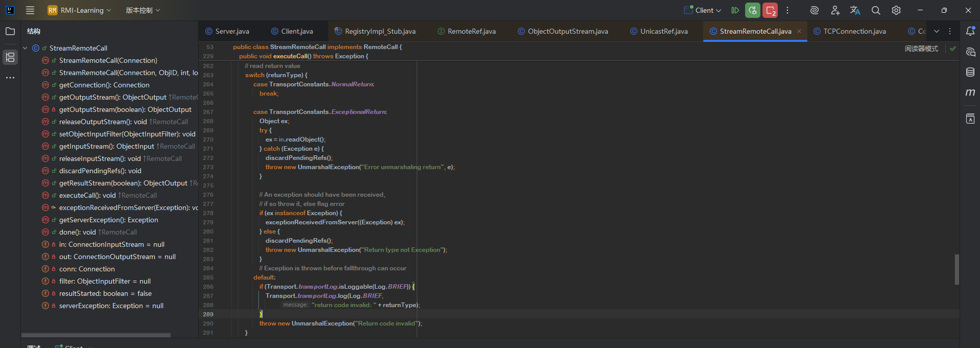Open the 版本控制 version control dropdown
The width and height of the screenshot is (980, 348).
pos(143,10)
